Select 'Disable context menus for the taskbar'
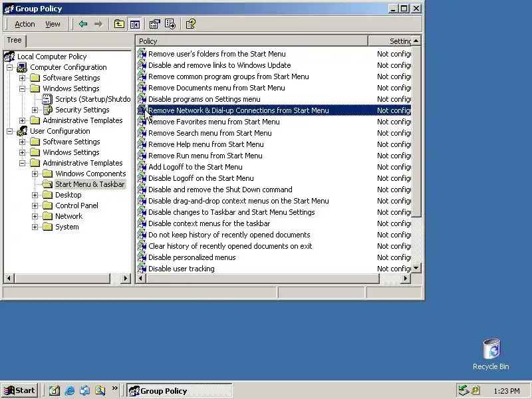 click(x=209, y=223)
